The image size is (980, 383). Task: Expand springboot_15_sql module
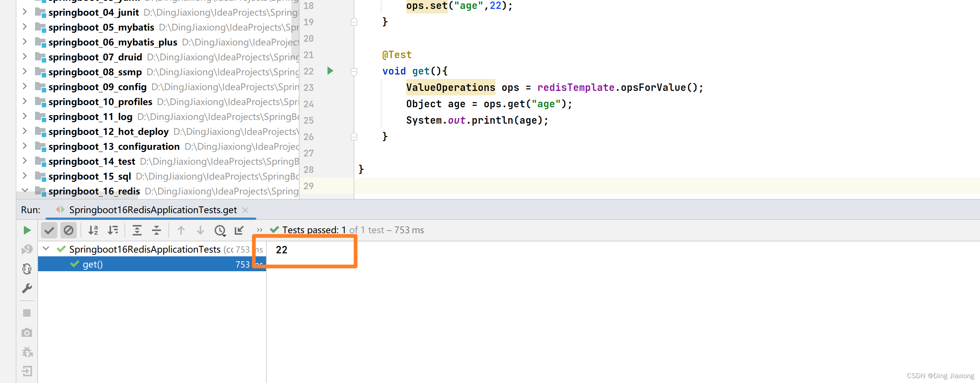(x=25, y=175)
